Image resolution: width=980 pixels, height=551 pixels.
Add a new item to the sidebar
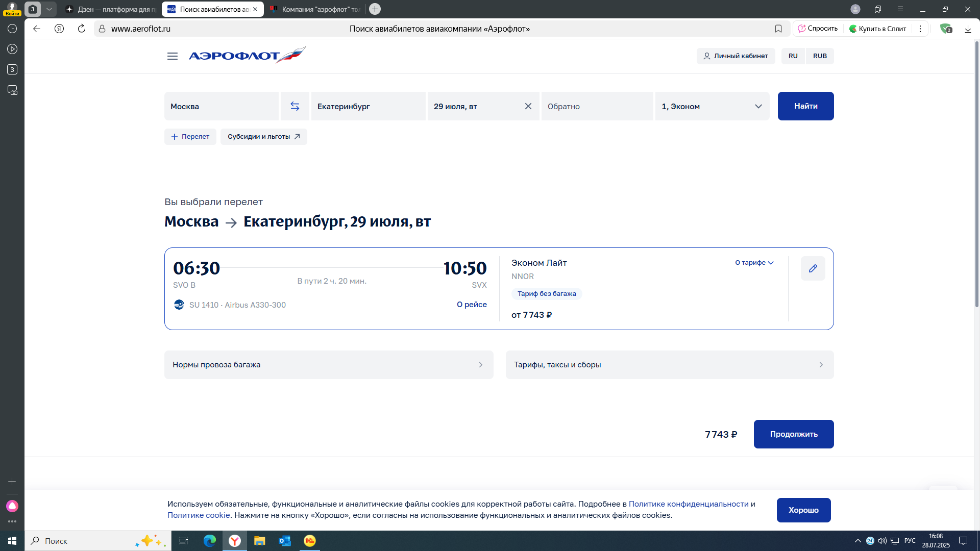(x=12, y=481)
